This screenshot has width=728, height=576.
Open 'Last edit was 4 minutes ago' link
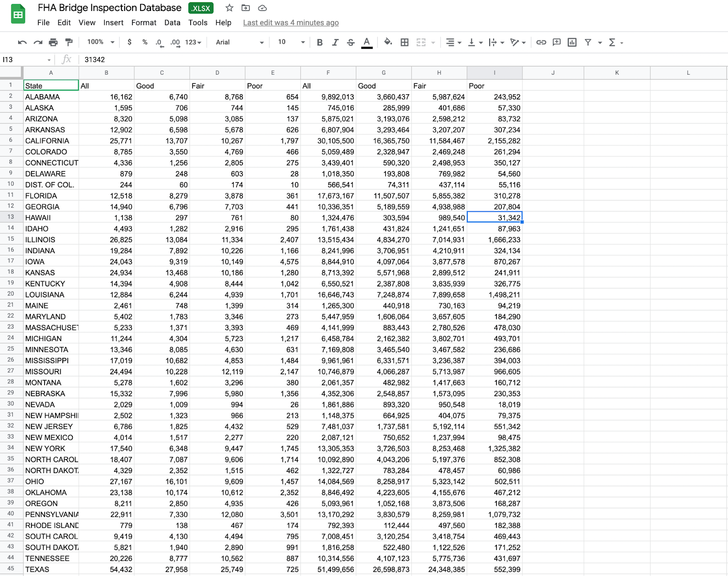click(x=291, y=23)
